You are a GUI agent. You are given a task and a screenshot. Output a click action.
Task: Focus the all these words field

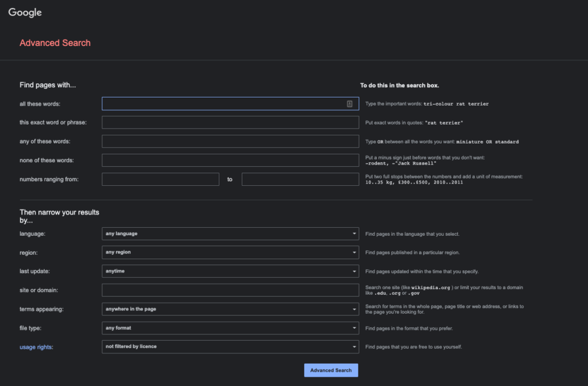[x=223, y=104]
